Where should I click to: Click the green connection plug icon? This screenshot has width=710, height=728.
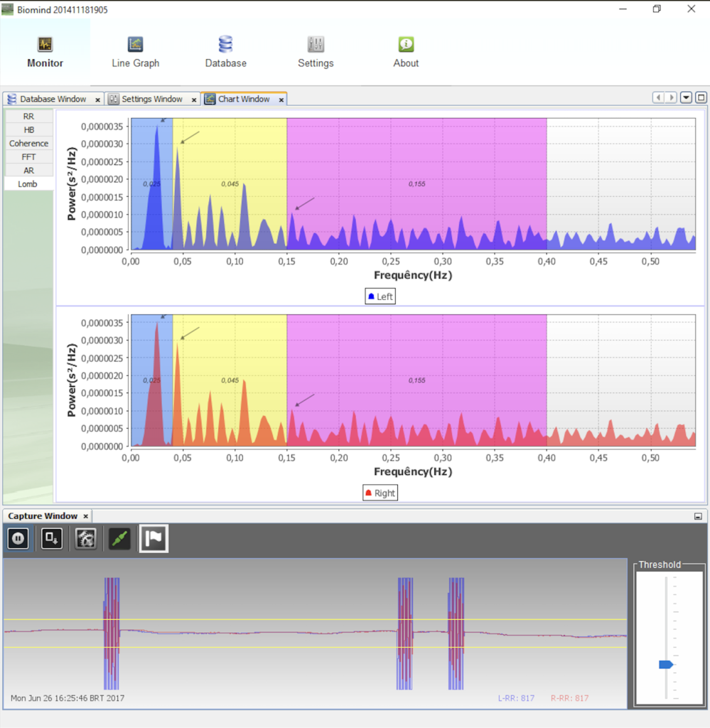pos(119,539)
